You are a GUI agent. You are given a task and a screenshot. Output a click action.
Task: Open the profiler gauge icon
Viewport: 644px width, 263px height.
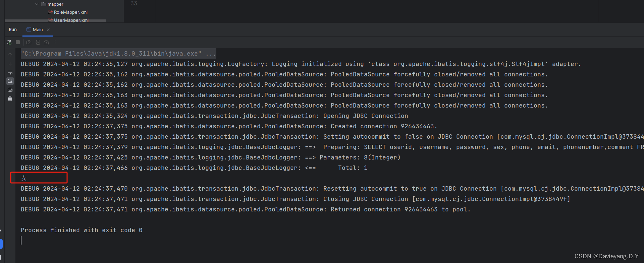pyautogui.click(x=47, y=43)
